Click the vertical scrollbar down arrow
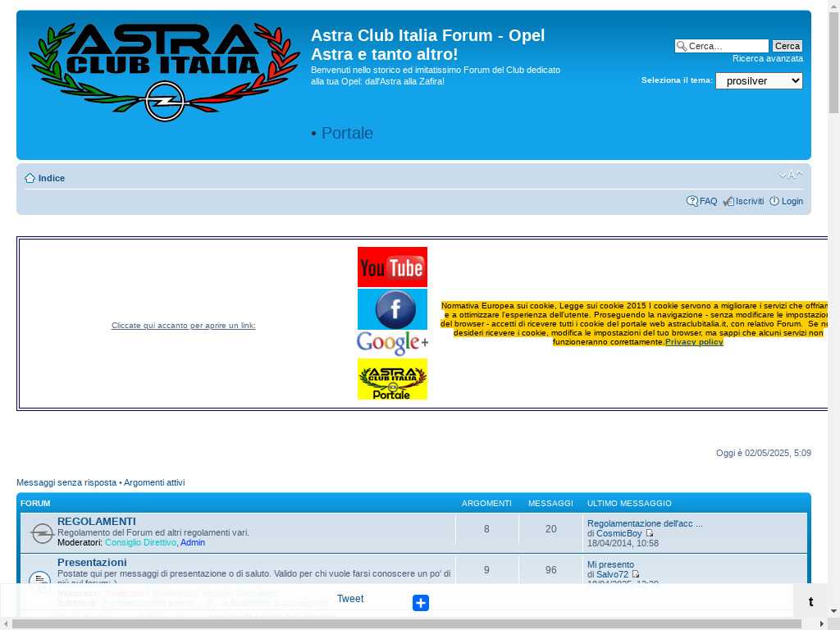Screen dimensions: 840x630 click(833, 611)
